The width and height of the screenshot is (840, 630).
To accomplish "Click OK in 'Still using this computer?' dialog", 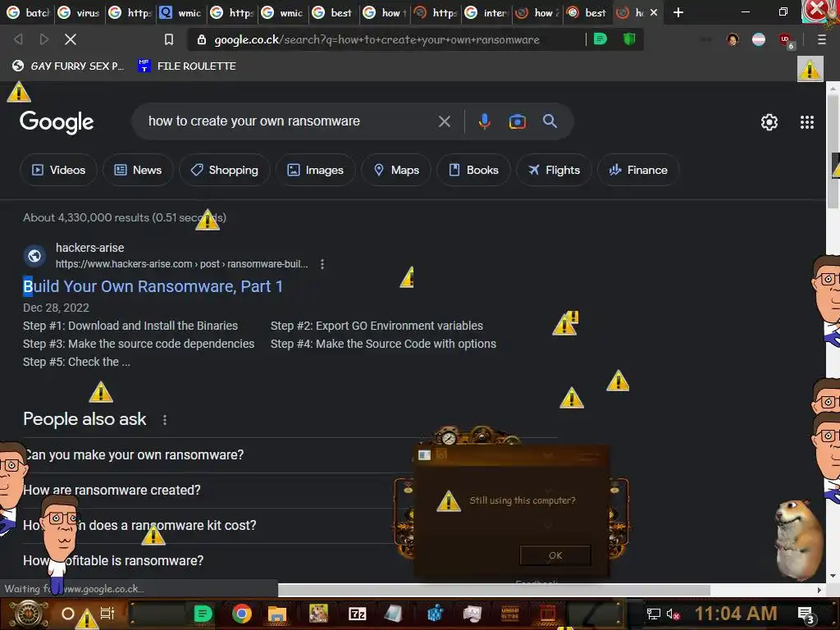I will pos(555,555).
